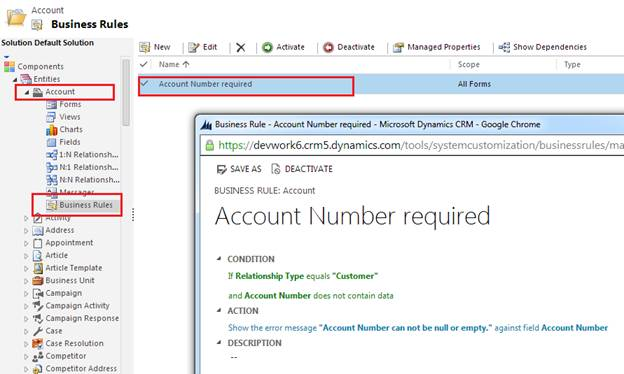Click the padlock icon in address bar
The width and height of the screenshot is (624, 374).
[209, 145]
